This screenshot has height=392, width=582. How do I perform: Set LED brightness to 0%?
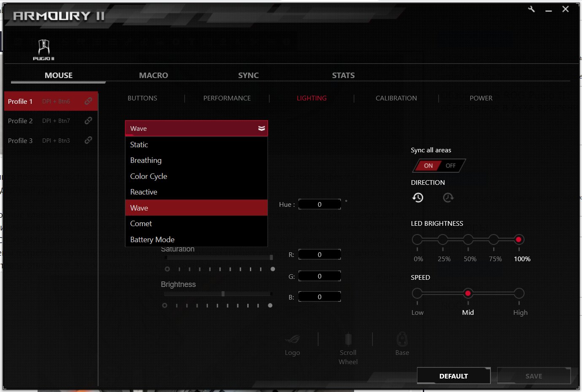click(x=417, y=240)
